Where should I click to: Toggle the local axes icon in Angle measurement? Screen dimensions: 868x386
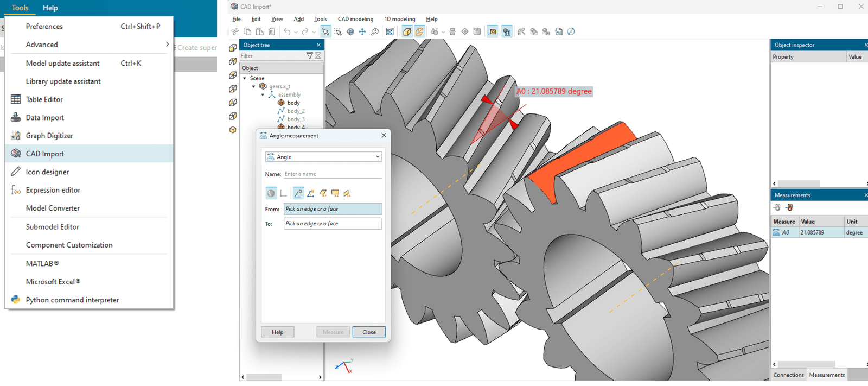coord(284,193)
